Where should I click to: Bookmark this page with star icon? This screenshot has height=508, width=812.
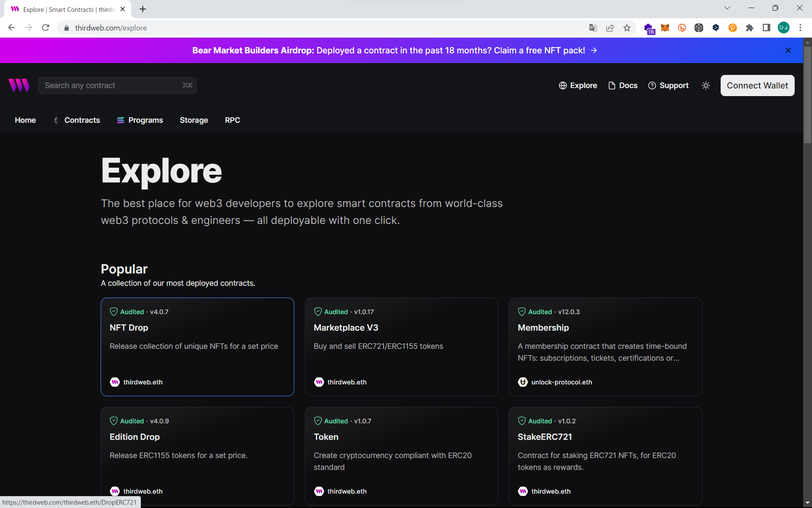[x=627, y=28]
